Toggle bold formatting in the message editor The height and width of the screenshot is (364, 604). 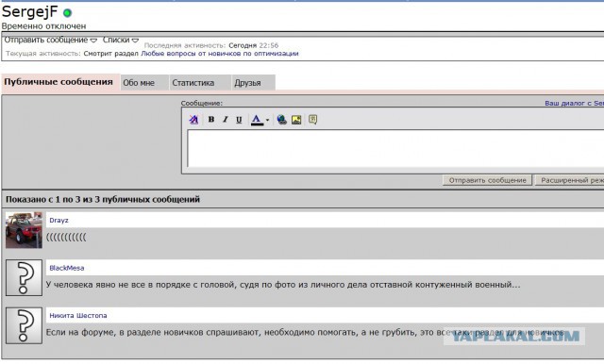tap(211, 120)
